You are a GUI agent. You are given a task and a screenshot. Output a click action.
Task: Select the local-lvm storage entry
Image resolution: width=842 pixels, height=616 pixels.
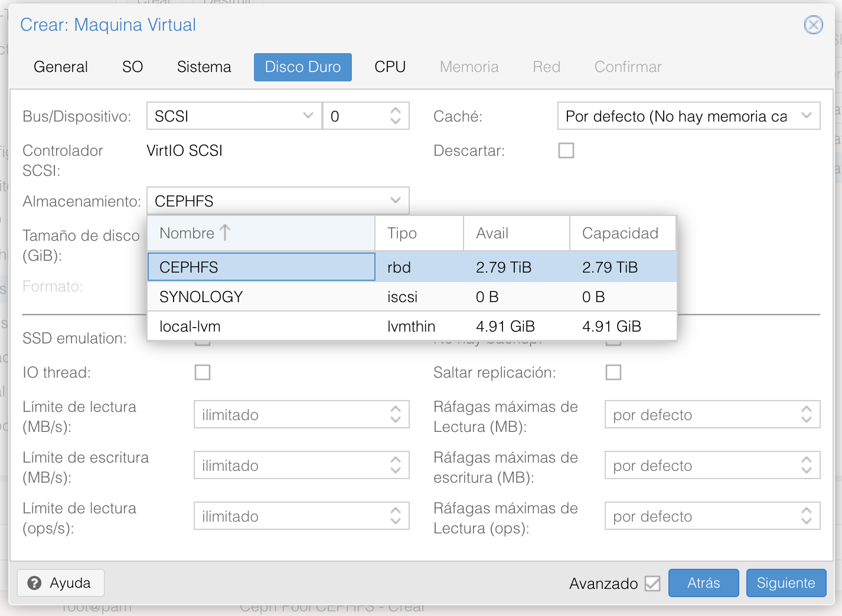pos(260,326)
